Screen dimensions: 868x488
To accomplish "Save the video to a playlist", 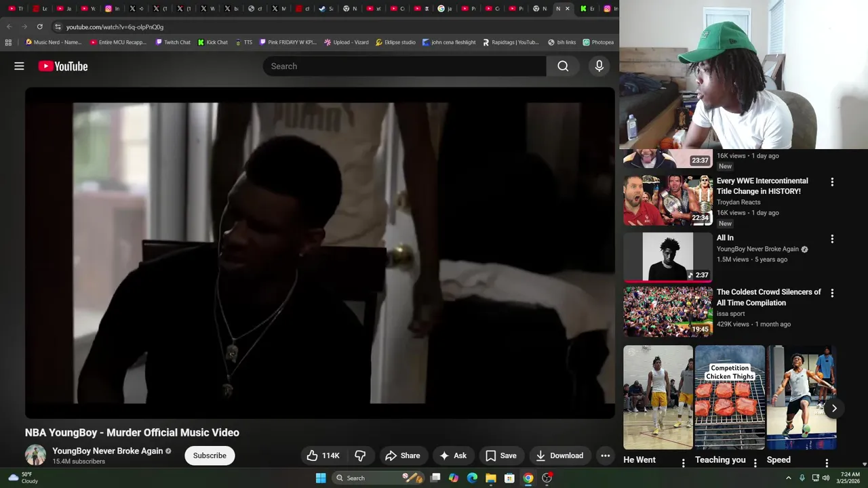I will [501, 455].
